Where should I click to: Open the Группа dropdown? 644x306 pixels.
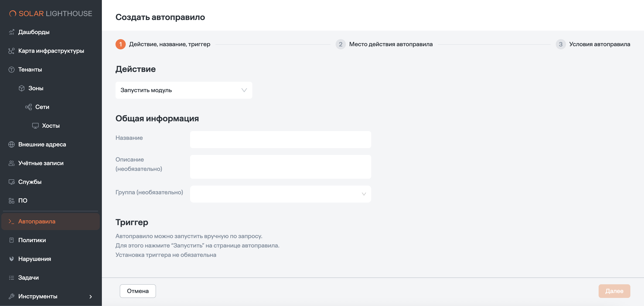click(x=280, y=194)
